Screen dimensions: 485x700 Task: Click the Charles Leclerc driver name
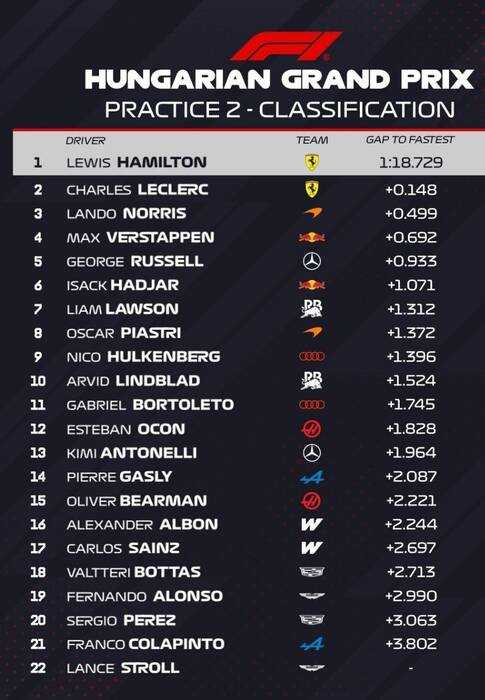pos(138,190)
